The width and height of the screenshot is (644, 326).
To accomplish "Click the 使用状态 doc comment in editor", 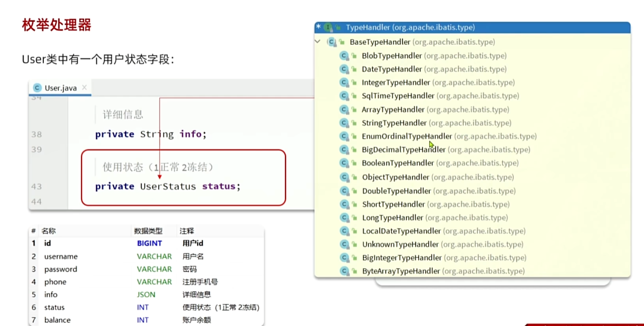I will tap(158, 167).
